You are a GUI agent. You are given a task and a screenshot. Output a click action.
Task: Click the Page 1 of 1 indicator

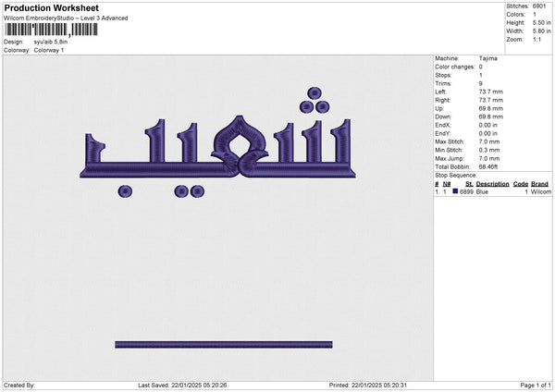(536, 386)
